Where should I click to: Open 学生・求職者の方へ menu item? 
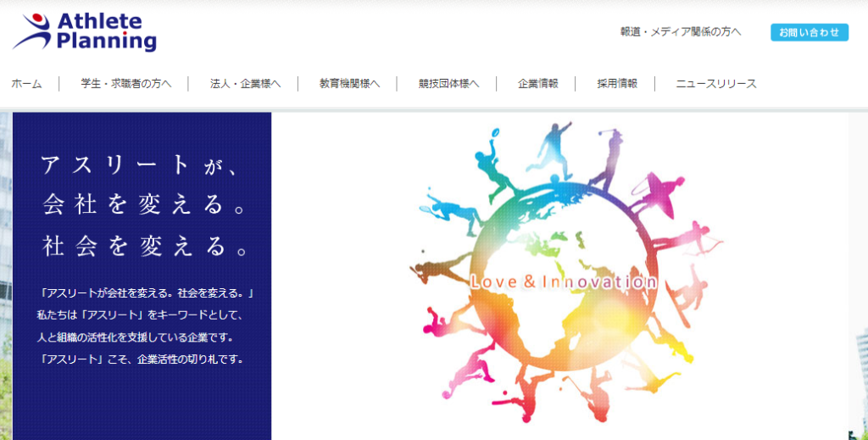126,84
